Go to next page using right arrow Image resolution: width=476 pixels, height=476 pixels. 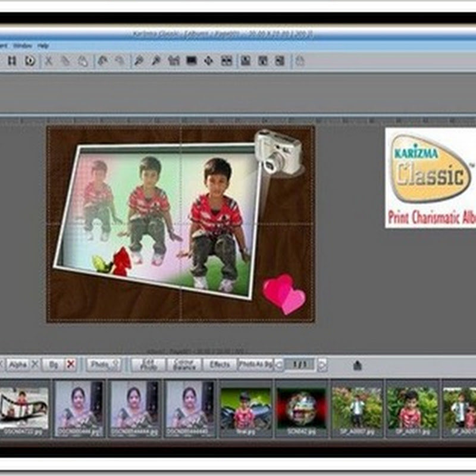pos(322,365)
